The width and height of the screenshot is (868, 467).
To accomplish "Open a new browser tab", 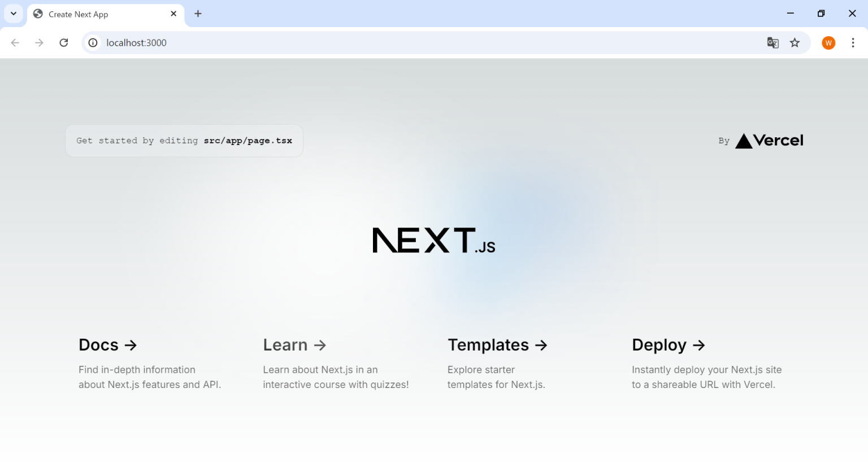I will 198,14.
